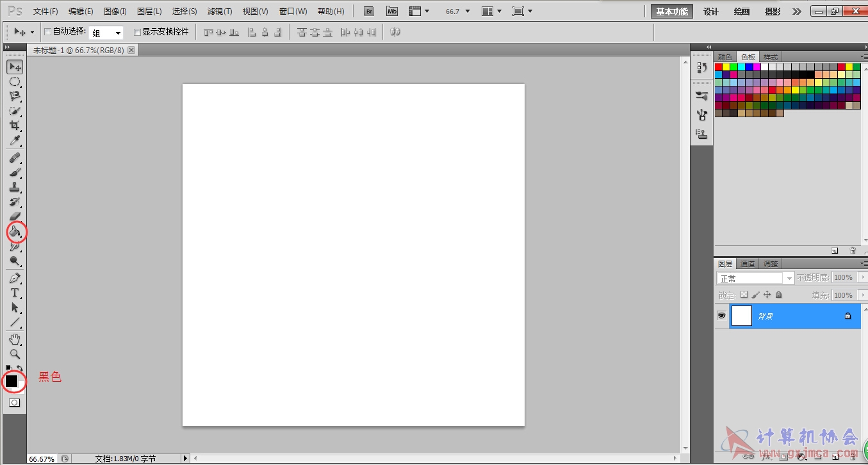Select the Line shape tool
868x465 pixels.
pyautogui.click(x=15, y=322)
